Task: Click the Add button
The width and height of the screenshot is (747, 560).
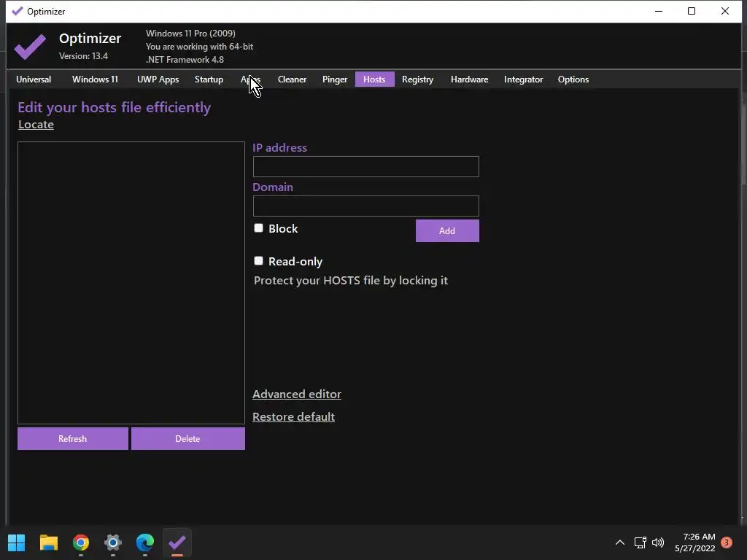Action: (x=447, y=231)
